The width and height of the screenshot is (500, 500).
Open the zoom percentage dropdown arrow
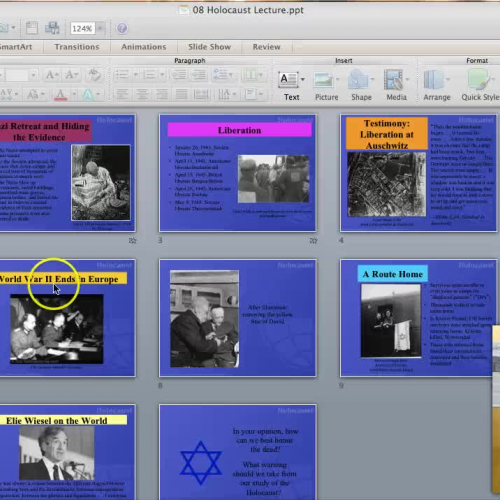[100, 28]
